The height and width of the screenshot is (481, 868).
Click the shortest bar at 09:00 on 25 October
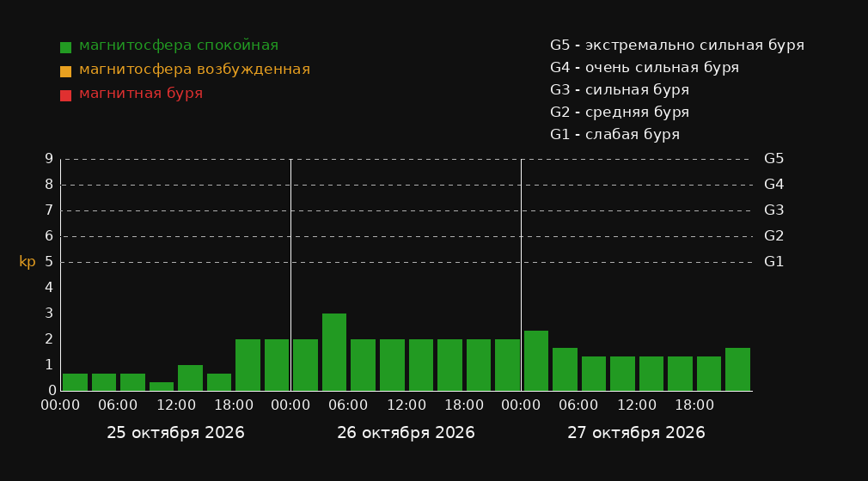(x=162, y=387)
